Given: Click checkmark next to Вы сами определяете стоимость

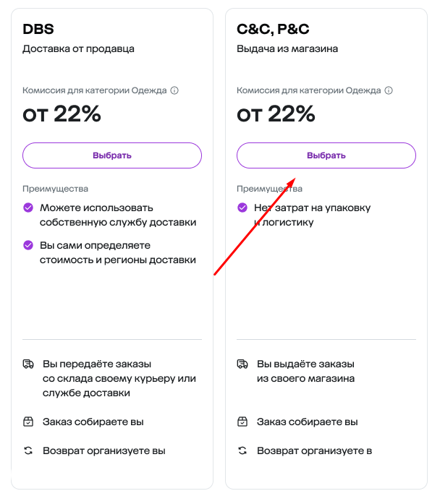Looking at the screenshot, I should click(28, 245).
